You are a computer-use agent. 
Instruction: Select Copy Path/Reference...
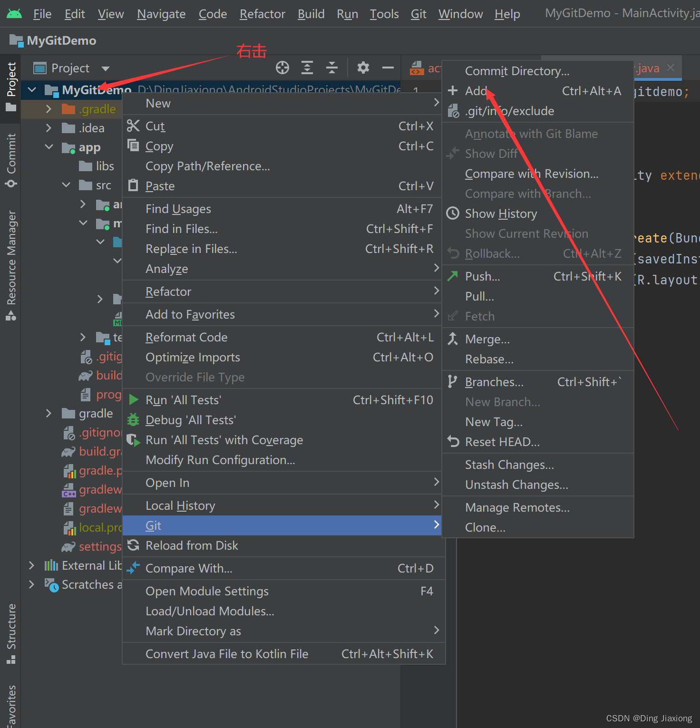pyautogui.click(x=282, y=166)
